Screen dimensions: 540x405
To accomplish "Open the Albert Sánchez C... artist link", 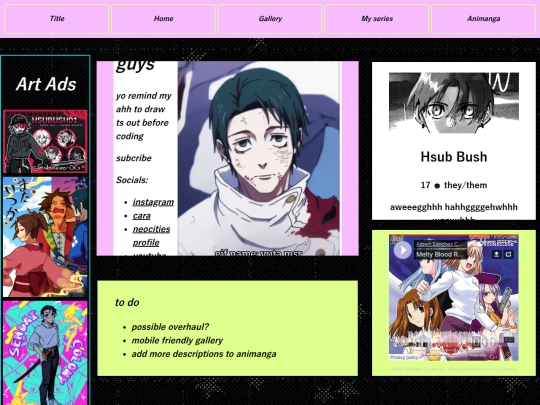I will coord(439,244).
